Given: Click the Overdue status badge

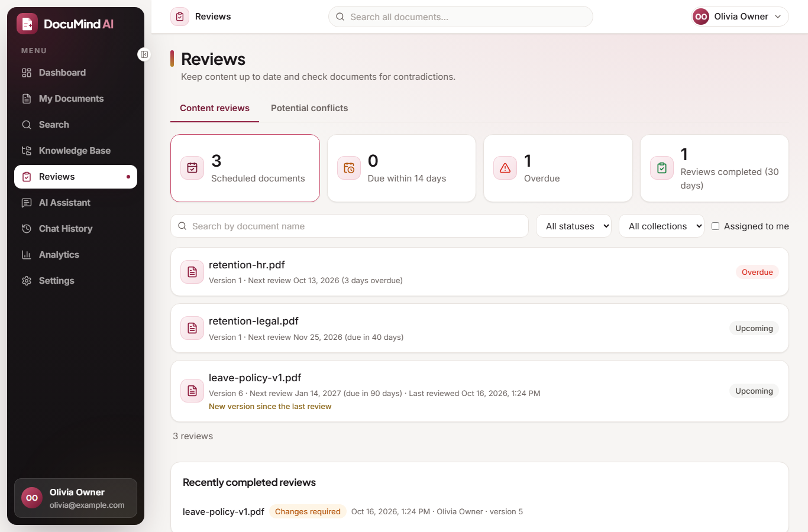Looking at the screenshot, I should pos(757,272).
